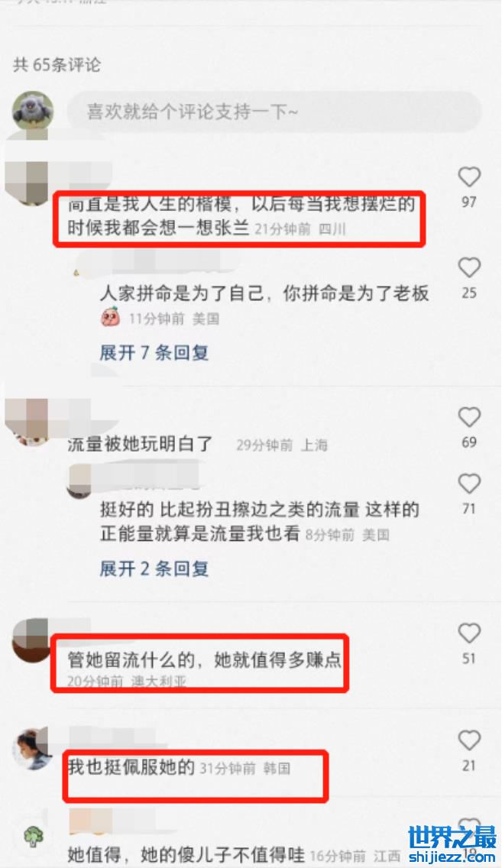Open the brown avatar of 管她留流 commenter

(x=31, y=640)
